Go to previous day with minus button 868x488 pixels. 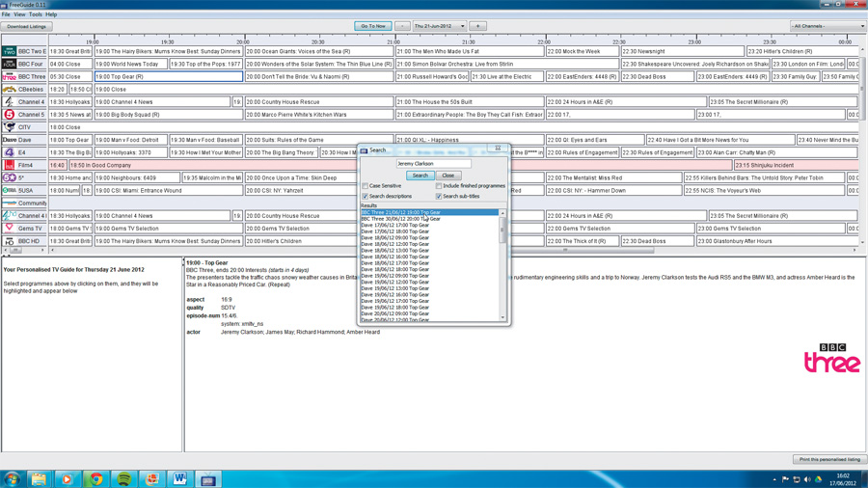tap(402, 26)
